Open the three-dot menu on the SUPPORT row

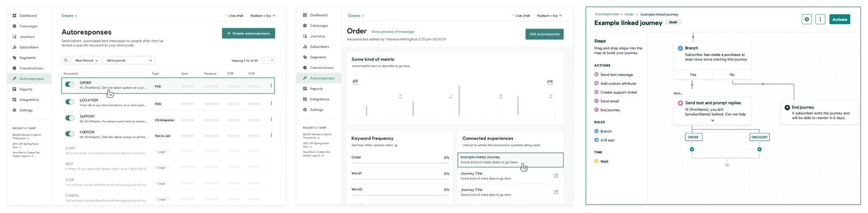coord(271,120)
